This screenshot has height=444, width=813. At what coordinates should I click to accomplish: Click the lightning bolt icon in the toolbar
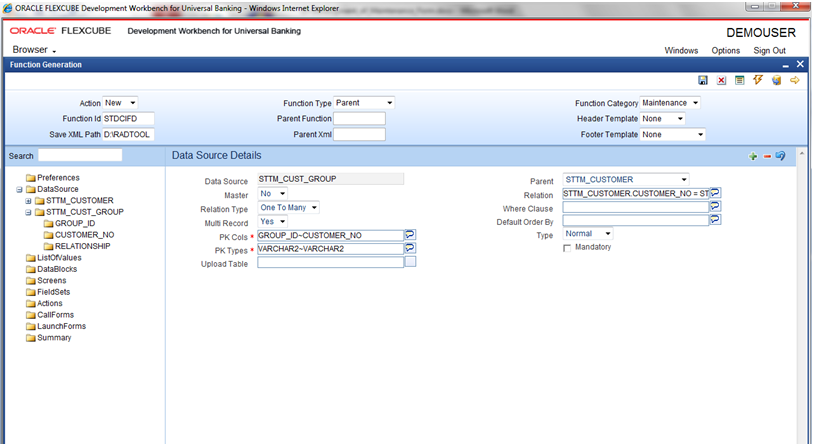(x=758, y=80)
